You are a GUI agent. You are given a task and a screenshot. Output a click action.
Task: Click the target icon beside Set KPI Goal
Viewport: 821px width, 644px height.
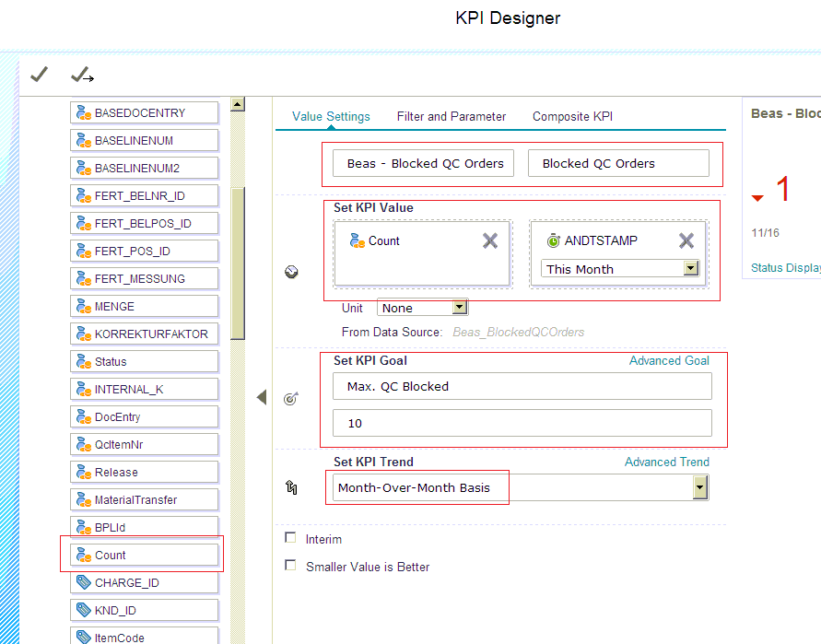291,398
